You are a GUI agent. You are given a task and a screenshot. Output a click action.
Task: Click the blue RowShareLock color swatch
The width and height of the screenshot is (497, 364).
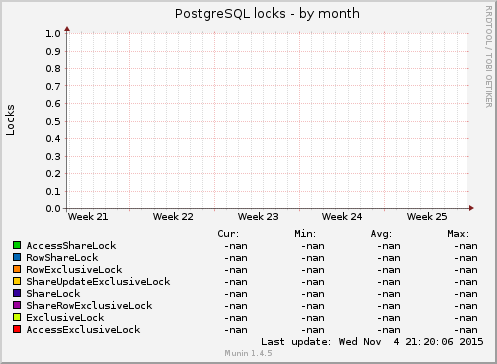[17, 257]
